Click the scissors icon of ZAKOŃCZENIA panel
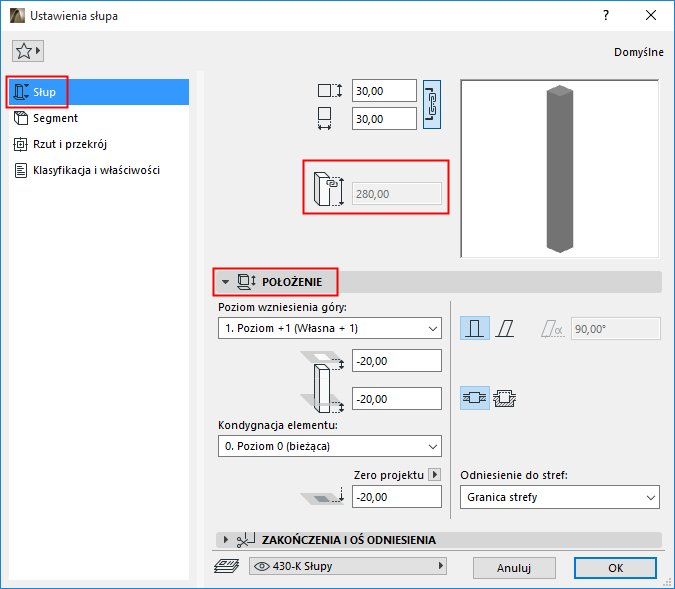Image resolution: width=675 pixels, height=589 pixels. tap(246, 539)
